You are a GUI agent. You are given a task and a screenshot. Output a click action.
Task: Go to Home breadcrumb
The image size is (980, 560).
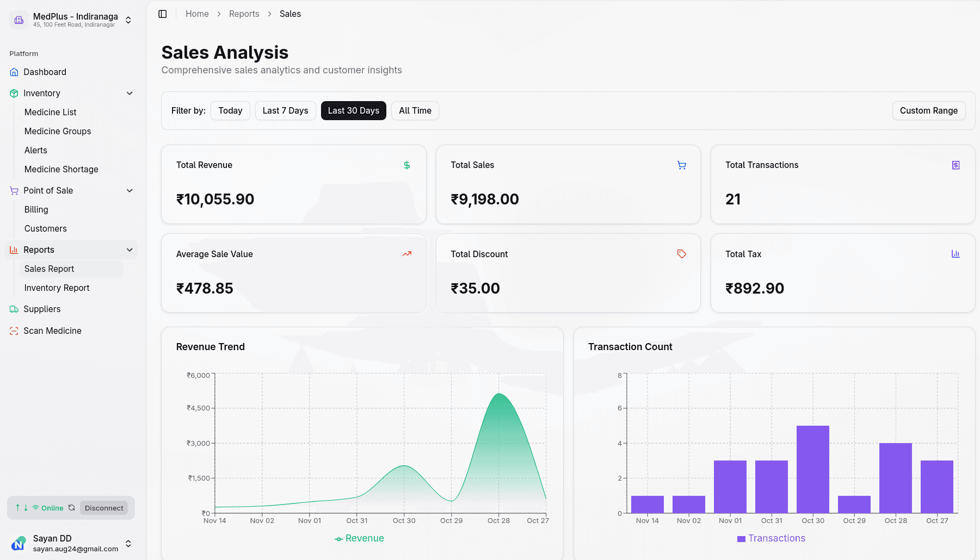pos(197,14)
